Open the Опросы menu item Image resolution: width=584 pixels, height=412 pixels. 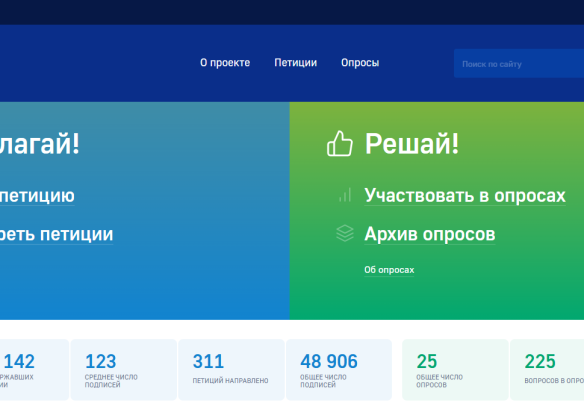[x=360, y=63]
